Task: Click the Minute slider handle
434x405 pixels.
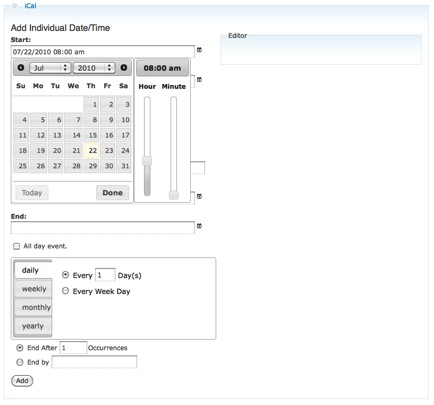Action: tap(174, 195)
